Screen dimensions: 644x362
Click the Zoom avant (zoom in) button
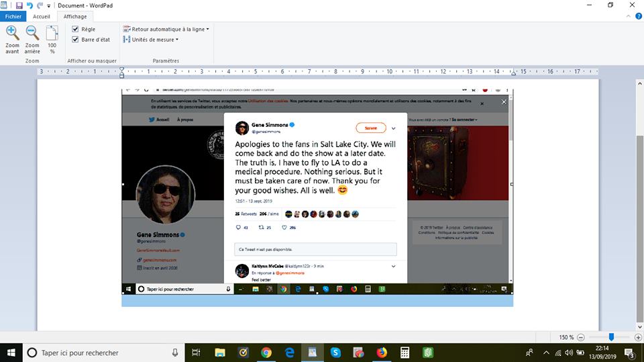[12, 40]
